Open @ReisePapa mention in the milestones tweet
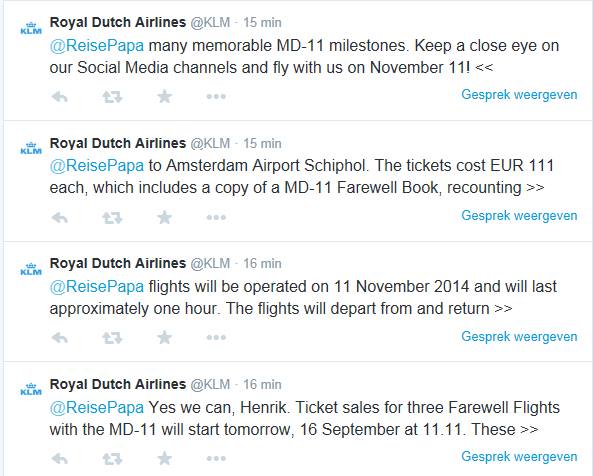 (97, 46)
